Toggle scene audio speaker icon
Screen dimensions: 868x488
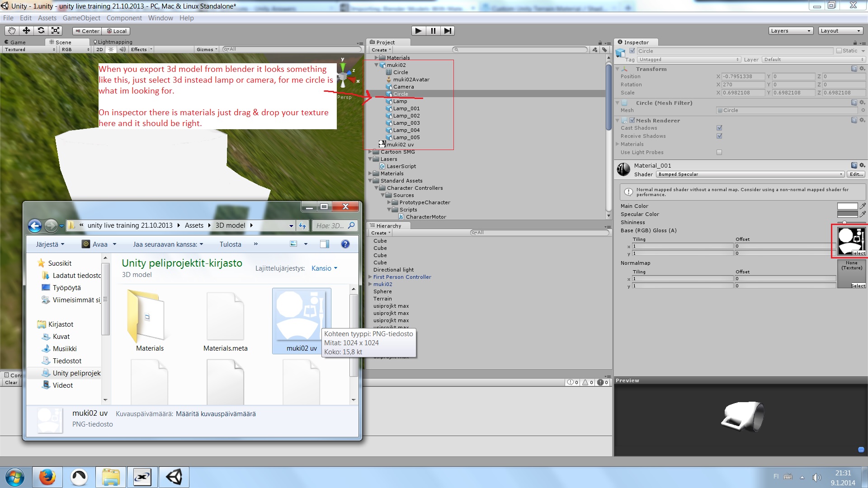point(123,50)
